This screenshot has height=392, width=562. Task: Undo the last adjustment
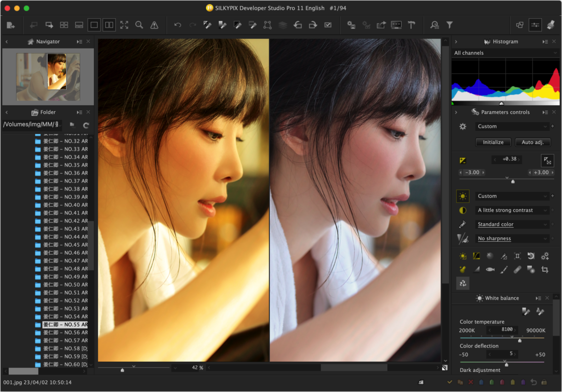[178, 25]
